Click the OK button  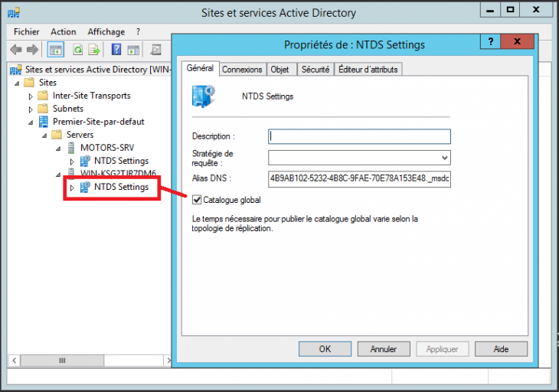(x=325, y=349)
